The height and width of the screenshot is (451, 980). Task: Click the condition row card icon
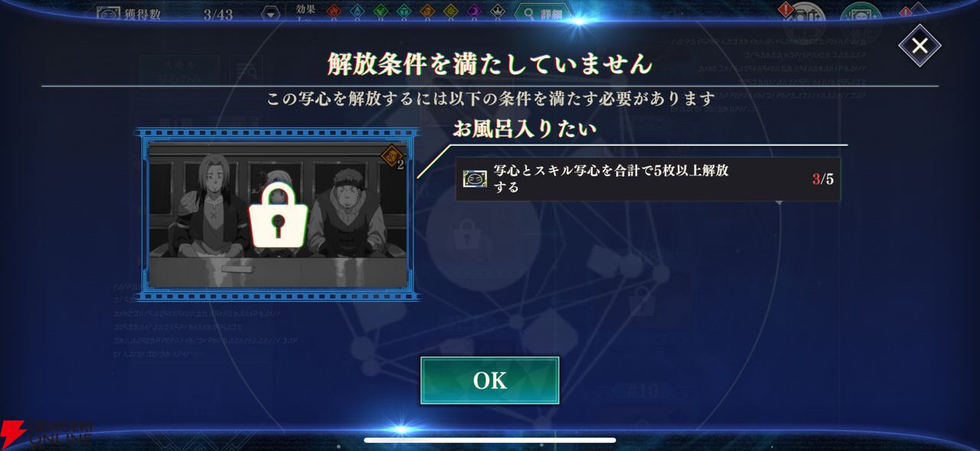click(475, 179)
